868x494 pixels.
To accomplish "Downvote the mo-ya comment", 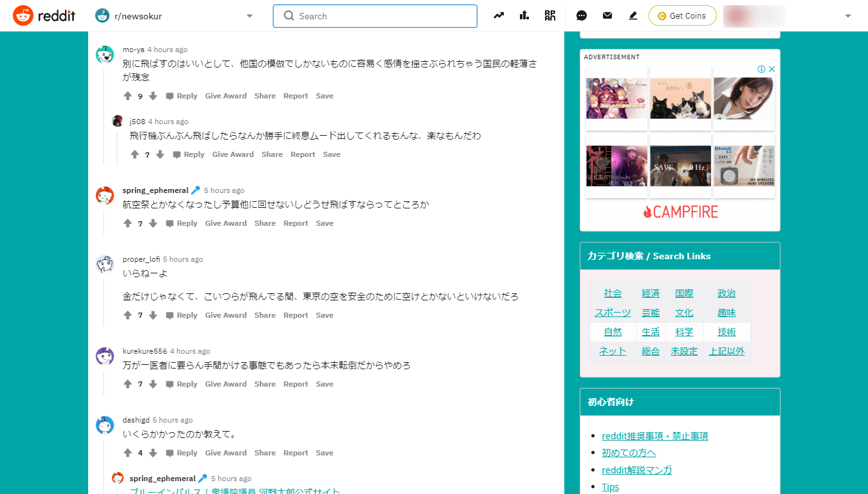I will pyautogui.click(x=153, y=96).
